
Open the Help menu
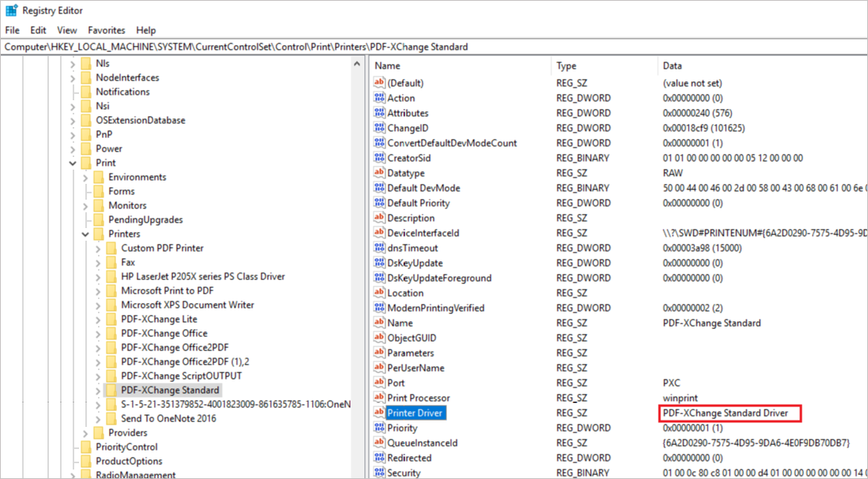146,31
